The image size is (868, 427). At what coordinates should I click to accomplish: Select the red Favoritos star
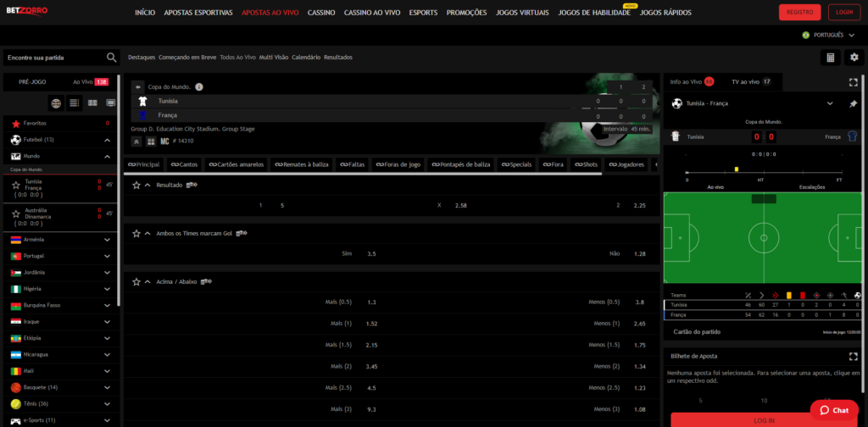[15, 124]
